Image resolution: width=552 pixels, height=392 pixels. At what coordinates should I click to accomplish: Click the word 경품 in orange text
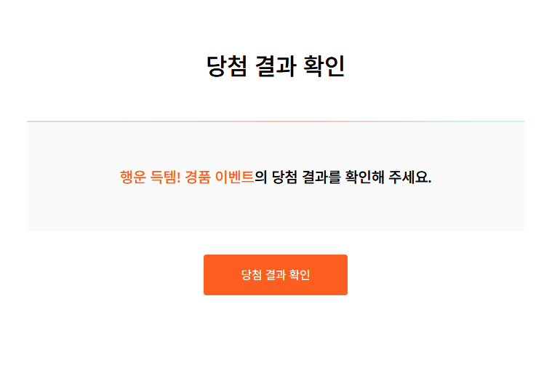click(x=198, y=177)
